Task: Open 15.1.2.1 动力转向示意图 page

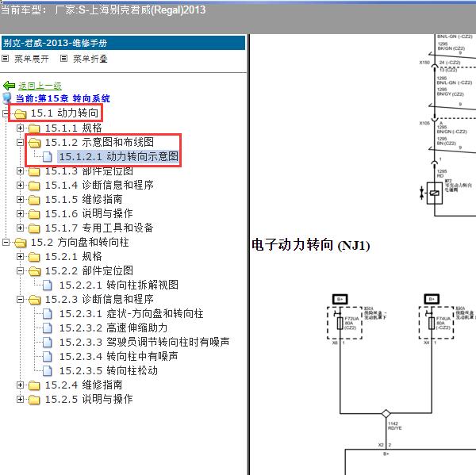Action: pyautogui.click(x=119, y=156)
